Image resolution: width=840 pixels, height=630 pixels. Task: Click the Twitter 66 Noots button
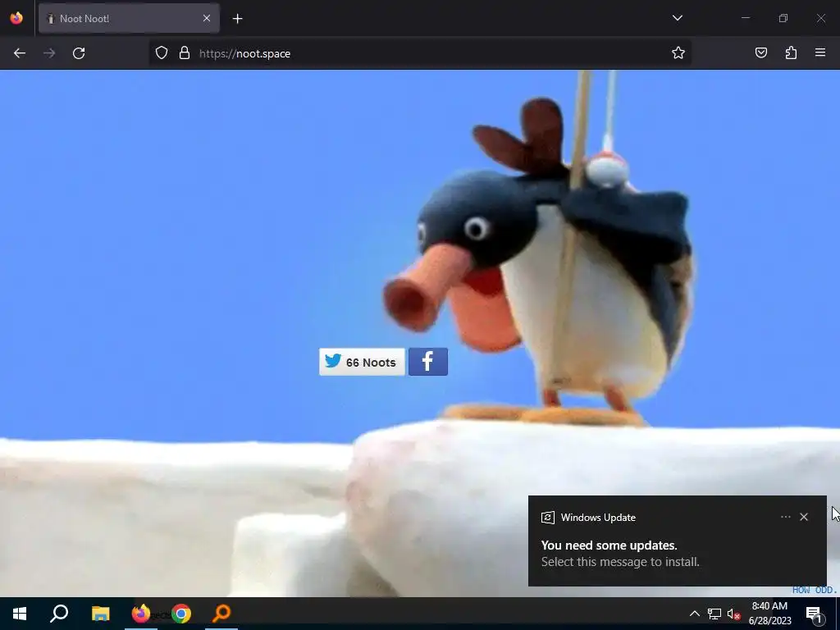click(x=362, y=362)
